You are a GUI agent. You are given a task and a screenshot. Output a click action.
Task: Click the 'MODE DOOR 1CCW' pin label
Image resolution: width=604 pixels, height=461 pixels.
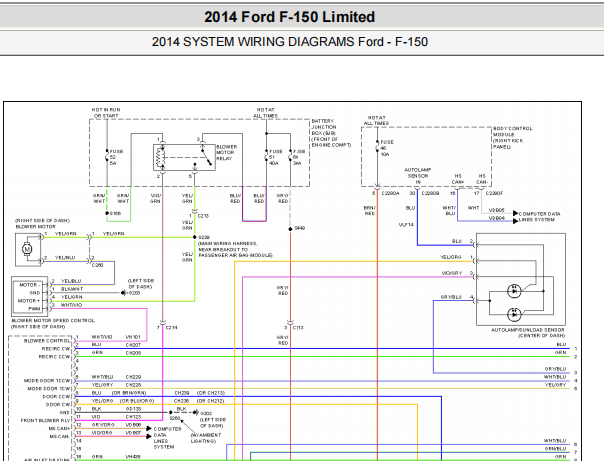[47, 381]
